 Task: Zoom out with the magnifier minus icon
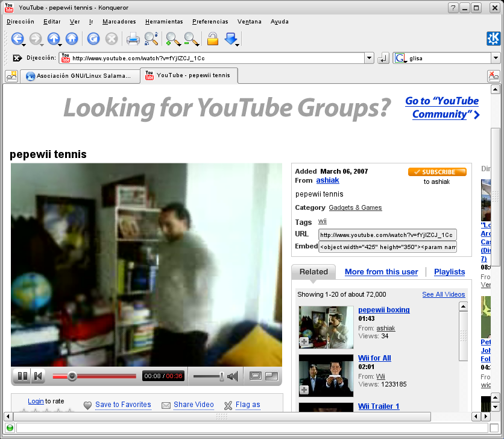click(x=191, y=39)
